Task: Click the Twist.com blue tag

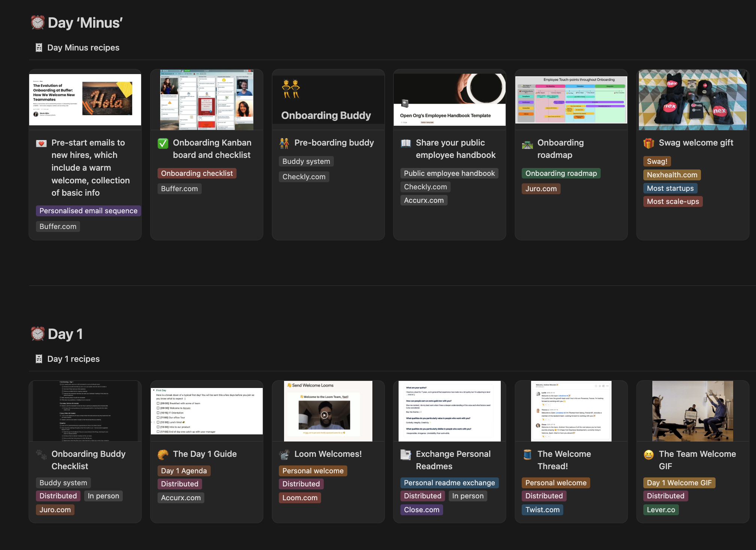Action: pos(542,510)
